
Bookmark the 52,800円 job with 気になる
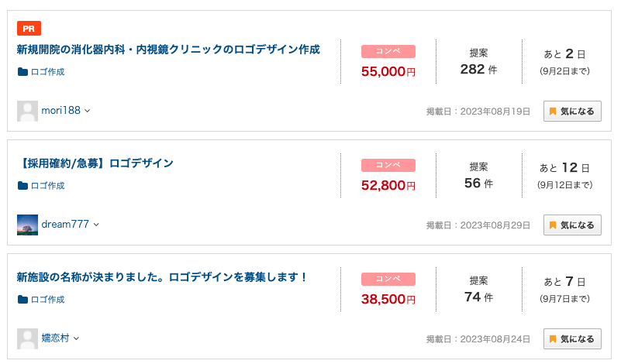click(x=572, y=225)
